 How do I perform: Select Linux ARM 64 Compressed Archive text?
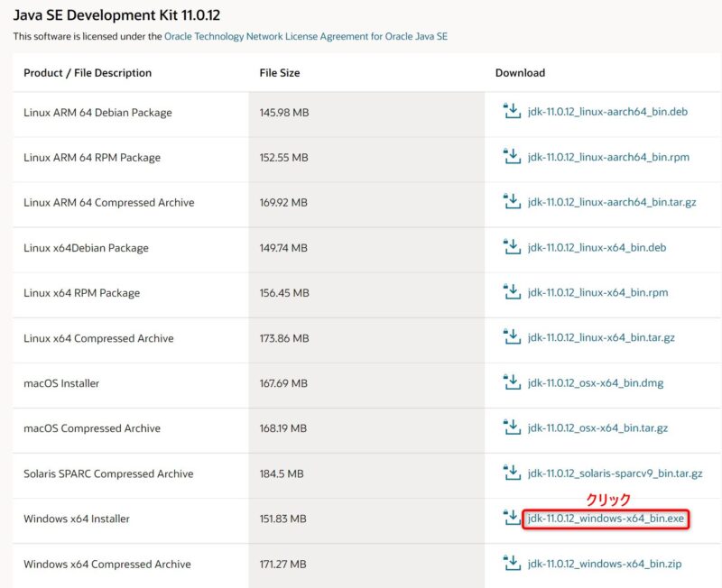point(109,202)
